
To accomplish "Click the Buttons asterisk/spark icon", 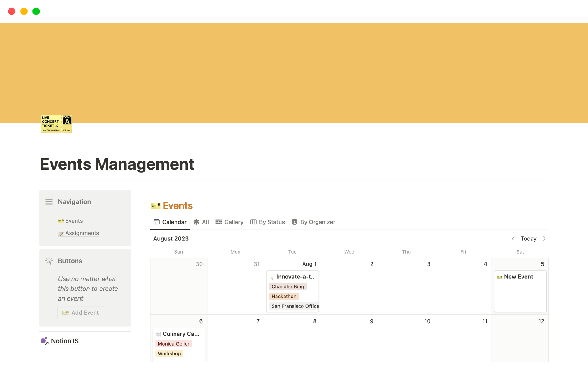I will [49, 261].
